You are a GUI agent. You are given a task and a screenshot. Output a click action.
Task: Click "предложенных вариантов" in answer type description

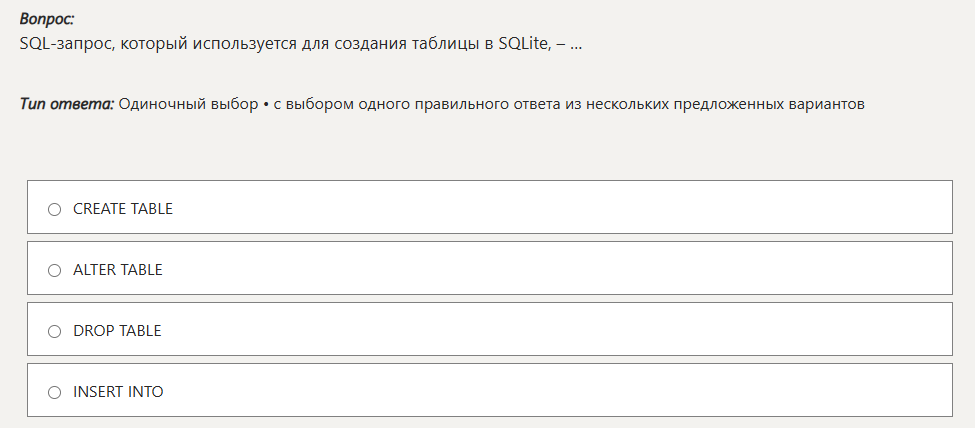tap(769, 105)
